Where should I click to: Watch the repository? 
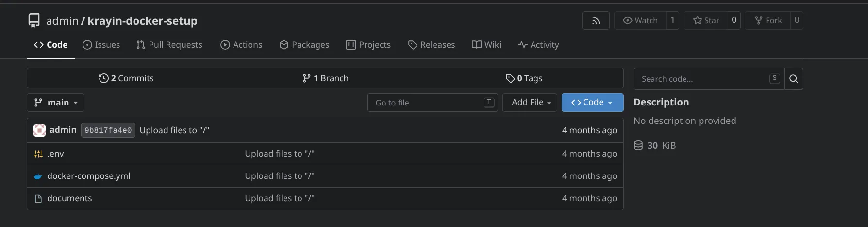click(x=640, y=20)
